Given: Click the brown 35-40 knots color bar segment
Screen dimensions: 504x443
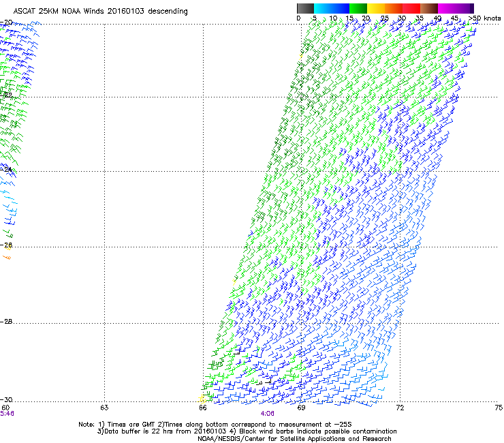Looking at the screenshot, I should click(429, 8).
